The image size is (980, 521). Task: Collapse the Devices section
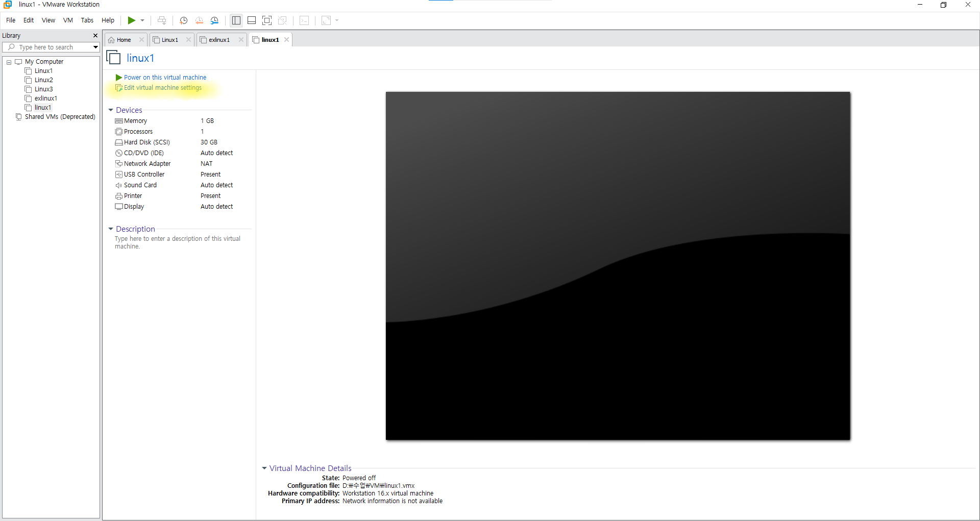[x=111, y=110]
